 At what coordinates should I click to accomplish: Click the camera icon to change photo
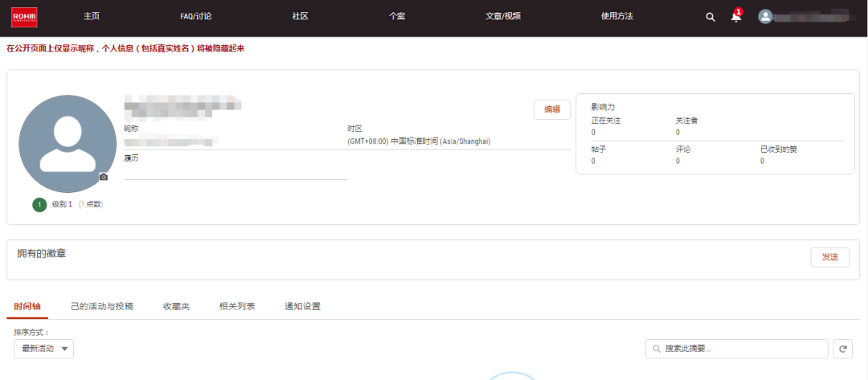pos(104,177)
